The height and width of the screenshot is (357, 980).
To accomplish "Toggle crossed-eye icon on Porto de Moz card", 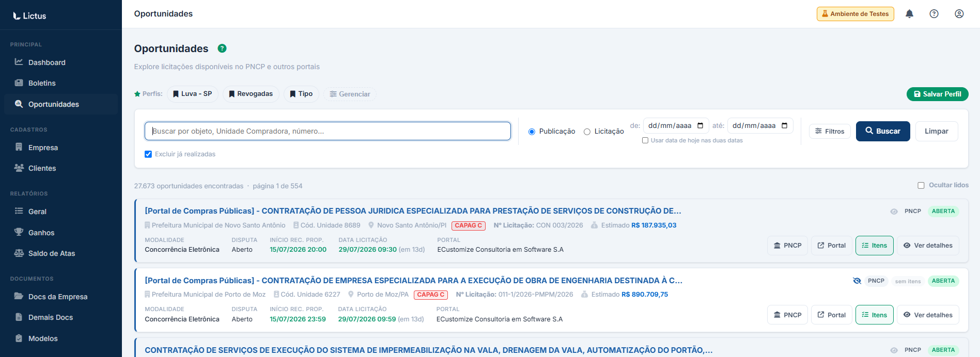I will pos(857,281).
